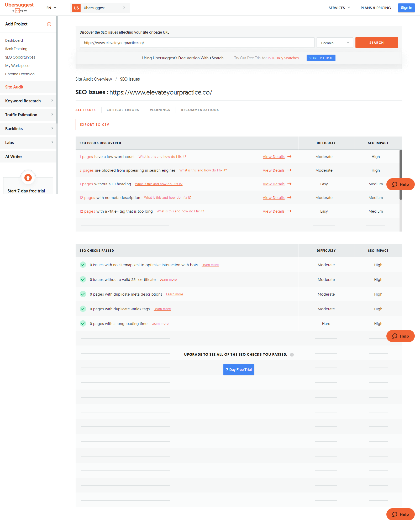Click arrow icon beside low word count View Details
Screen dimensions: 420x524
[x=290, y=156]
